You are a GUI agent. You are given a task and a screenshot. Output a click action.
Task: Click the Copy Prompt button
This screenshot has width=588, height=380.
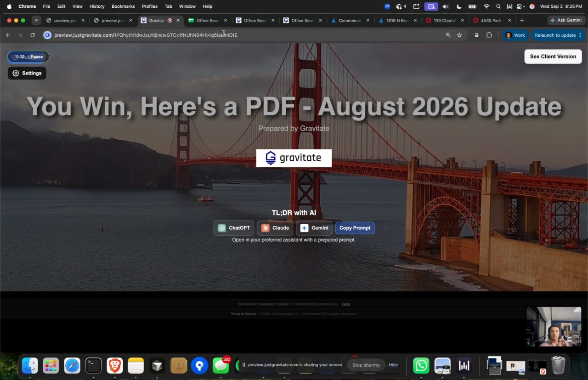[x=355, y=228]
